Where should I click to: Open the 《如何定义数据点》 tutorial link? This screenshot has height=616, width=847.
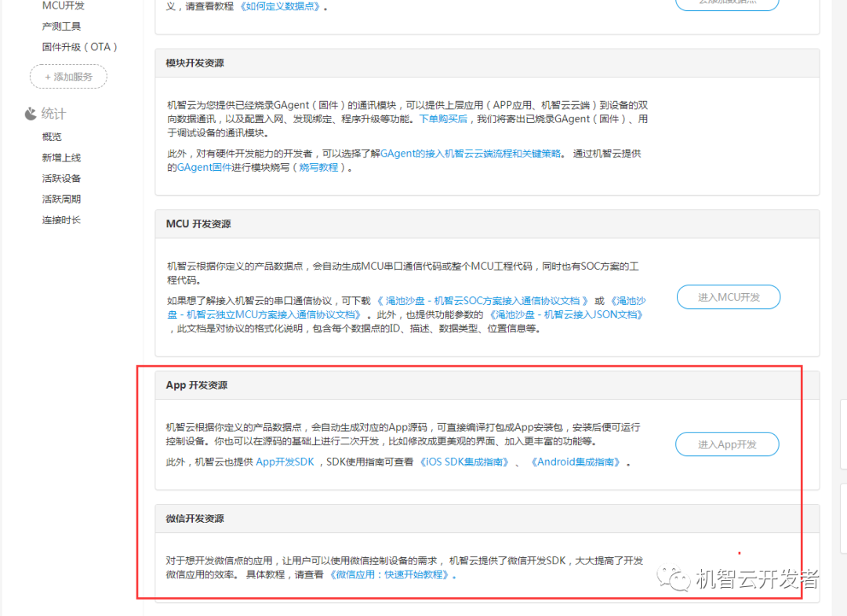(x=280, y=6)
